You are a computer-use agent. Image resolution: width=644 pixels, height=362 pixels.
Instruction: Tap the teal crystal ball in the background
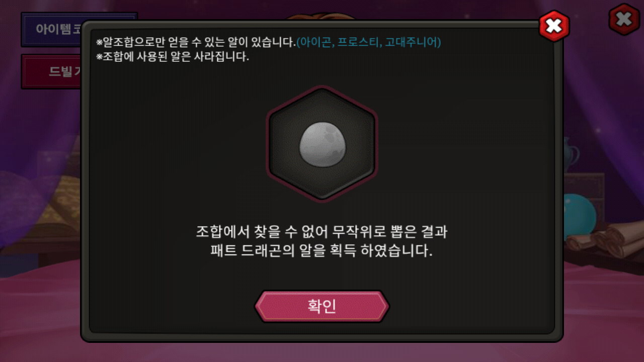pos(580,217)
